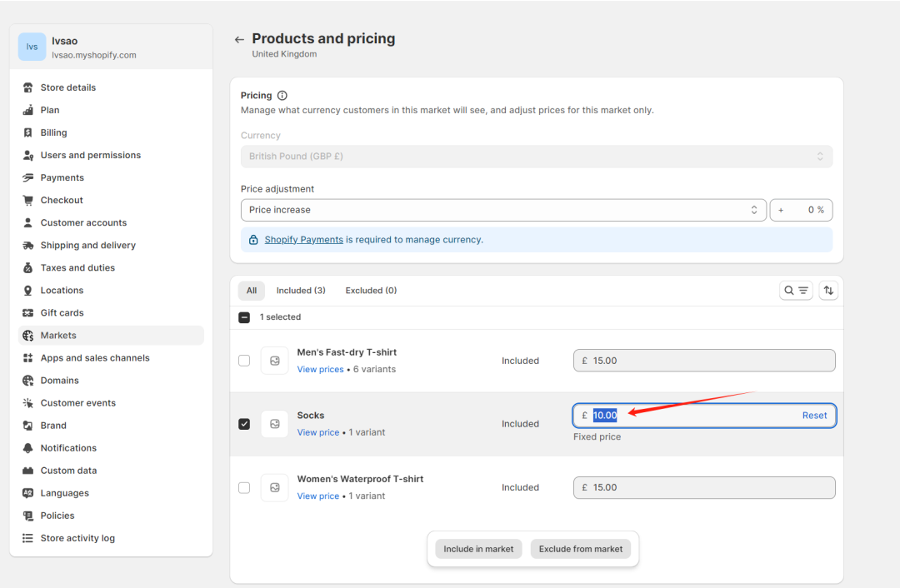This screenshot has width=900, height=588.
Task: Click the Plan icon in sidebar
Action: pyautogui.click(x=27, y=110)
